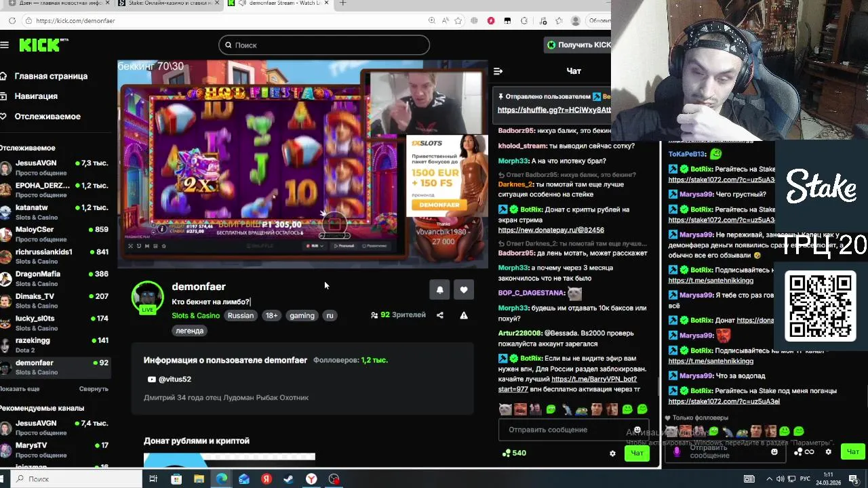868x488 pixels.
Task: Open the new.donatepay.ru link in chat
Action: pos(551,230)
